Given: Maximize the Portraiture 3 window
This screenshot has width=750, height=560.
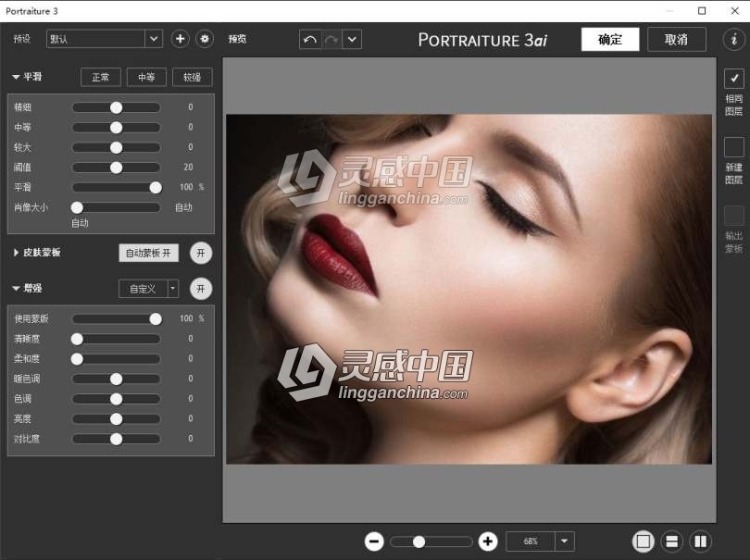Looking at the screenshot, I should [x=702, y=10].
